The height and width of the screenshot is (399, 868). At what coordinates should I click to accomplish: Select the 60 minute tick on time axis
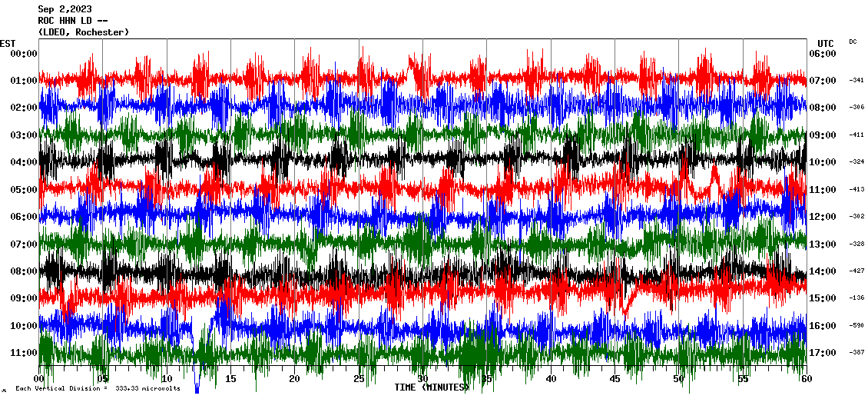pos(805,379)
